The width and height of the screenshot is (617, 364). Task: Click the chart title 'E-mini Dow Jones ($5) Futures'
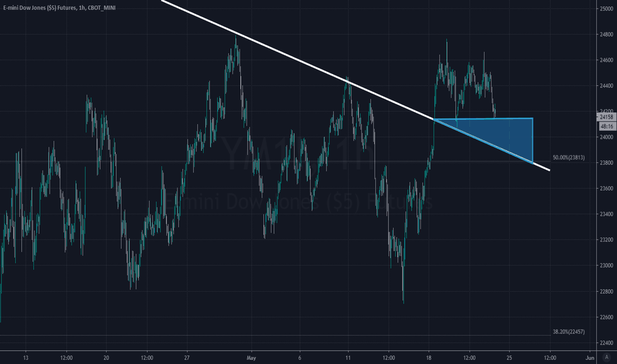tap(40, 7)
